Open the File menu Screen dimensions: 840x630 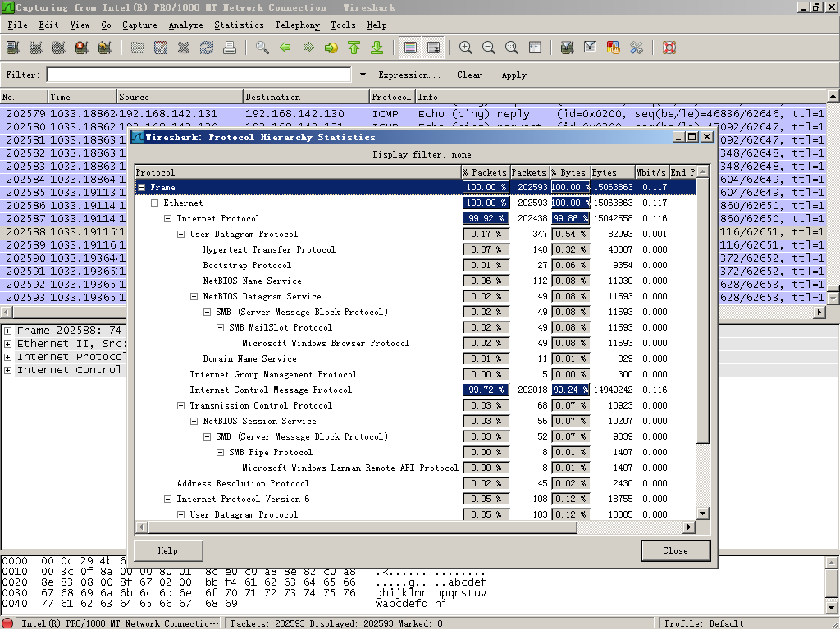pyautogui.click(x=17, y=25)
